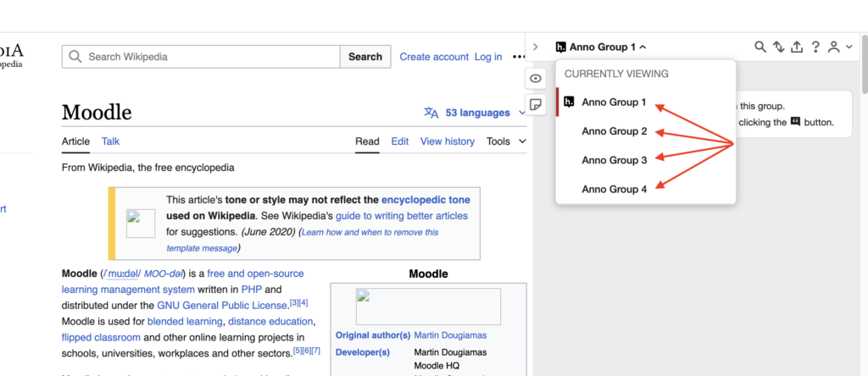868x376 pixels.
Task: Open the user account dropdown menu
Action: pos(839,47)
